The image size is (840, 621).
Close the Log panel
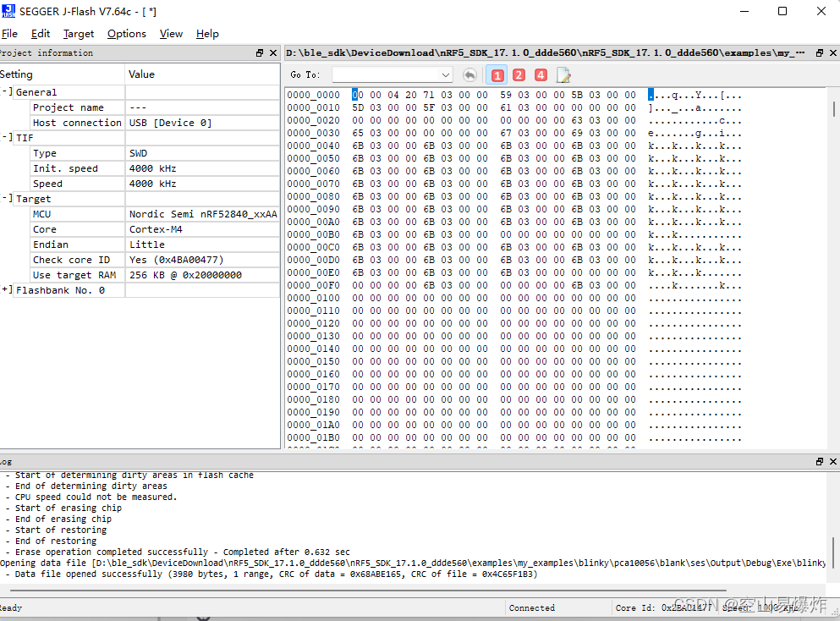[x=833, y=461]
